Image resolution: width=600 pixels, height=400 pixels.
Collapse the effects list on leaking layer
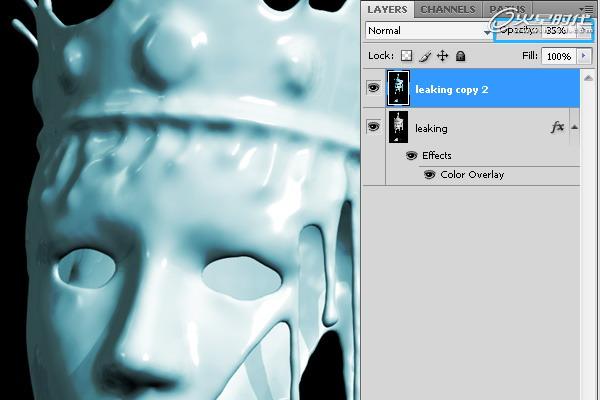pos(574,128)
